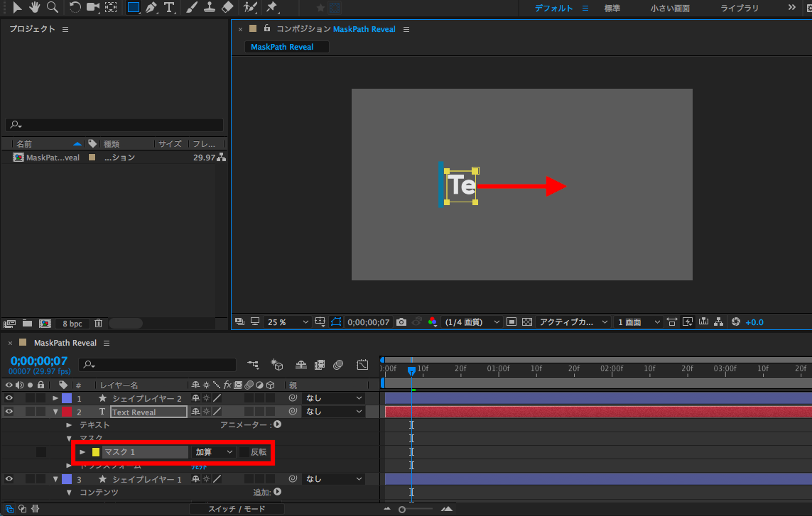
Task: Select the Pen tool in the toolbar
Action: 151,8
